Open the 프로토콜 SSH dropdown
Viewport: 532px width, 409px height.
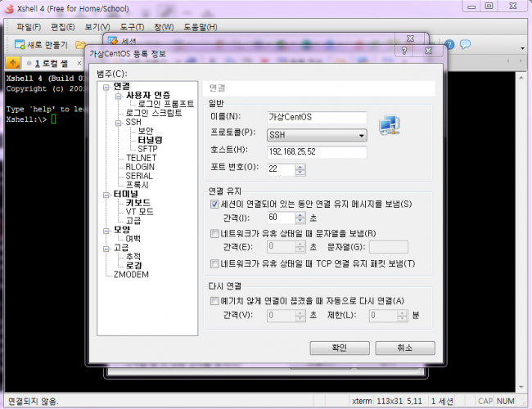(317, 135)
